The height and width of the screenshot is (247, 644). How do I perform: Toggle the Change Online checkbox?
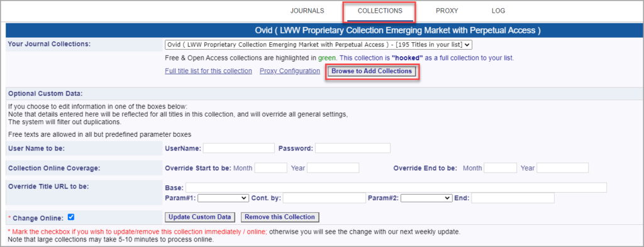point(70,217)
